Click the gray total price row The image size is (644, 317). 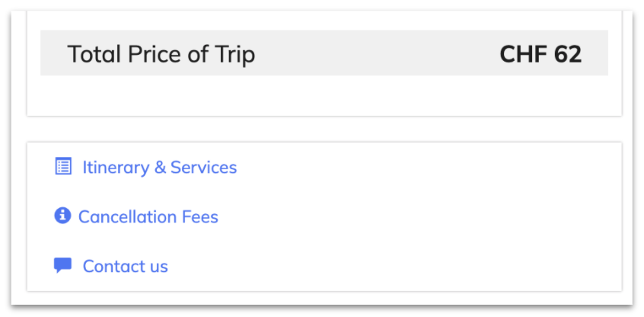click(324, 53)
